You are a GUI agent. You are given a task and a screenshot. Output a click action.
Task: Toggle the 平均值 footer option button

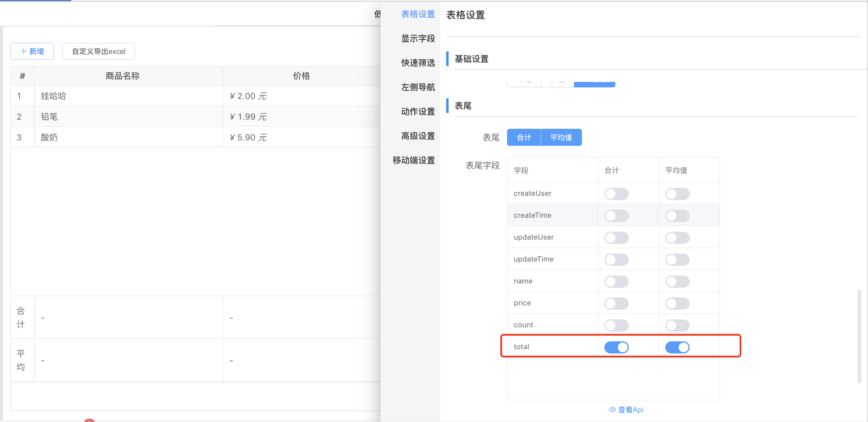[x=561, y=137]
